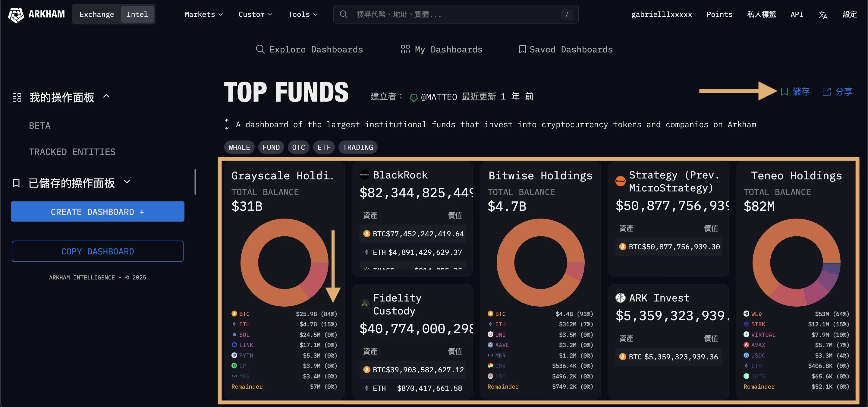Expand the 已儲存的操作面板 section
Image resolution: width=868 pixels, height=407 pixels.
point(127,182)
